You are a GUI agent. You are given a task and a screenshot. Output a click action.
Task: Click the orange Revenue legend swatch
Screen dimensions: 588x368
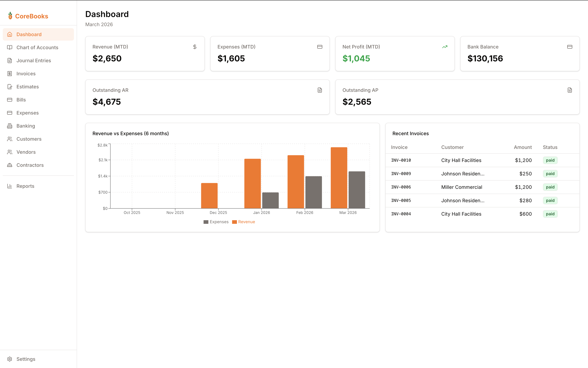click(x=234, y=222)
